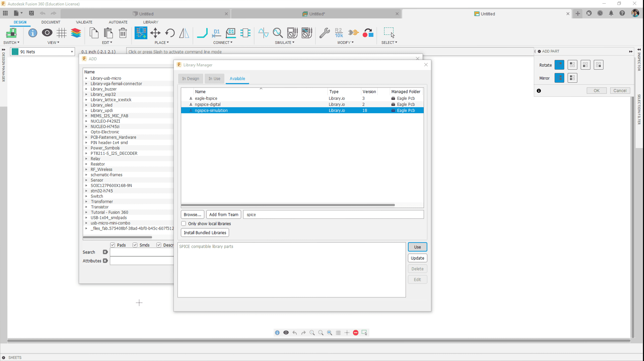Cancel the Add Part panel

(620, 90)
